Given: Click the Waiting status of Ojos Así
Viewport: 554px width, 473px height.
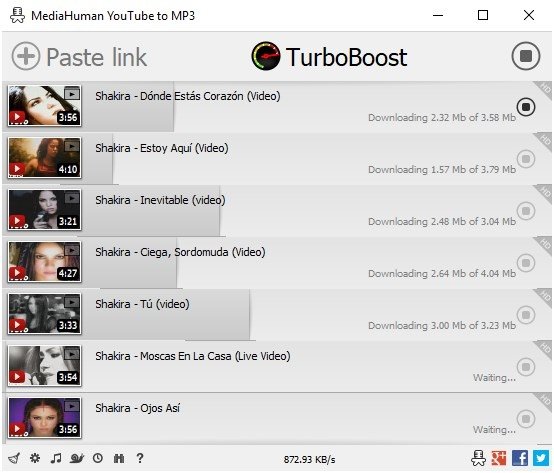Looking at the screenshot, I should click(x=494, y=430).
